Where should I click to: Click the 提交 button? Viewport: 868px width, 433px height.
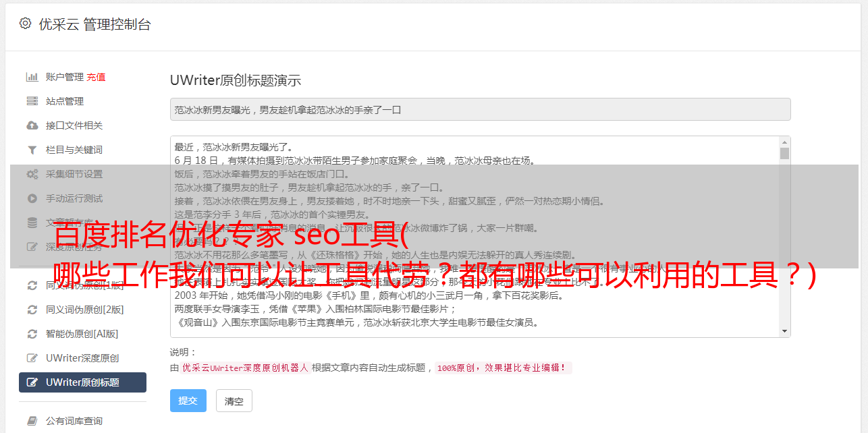188,401
